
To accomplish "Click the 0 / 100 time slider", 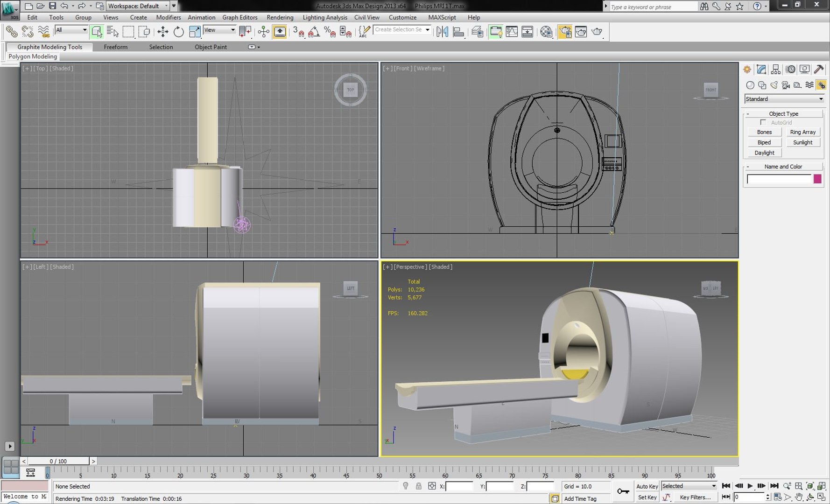I will click(x=58, y=461).
